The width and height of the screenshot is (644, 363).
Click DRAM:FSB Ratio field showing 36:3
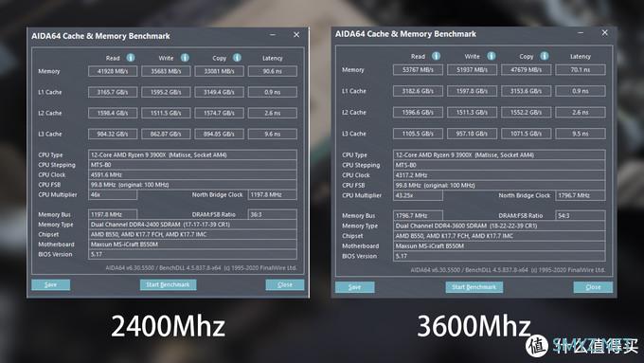click(x=273, y=214)
